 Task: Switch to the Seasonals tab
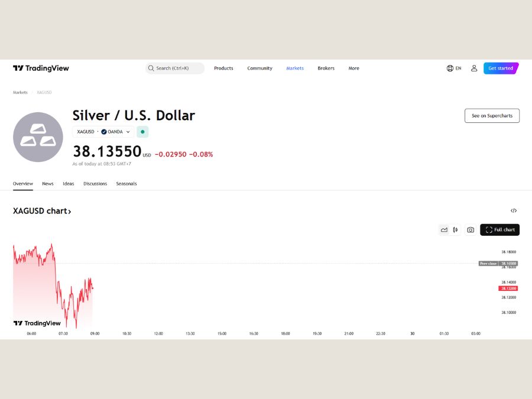point(126,184)
